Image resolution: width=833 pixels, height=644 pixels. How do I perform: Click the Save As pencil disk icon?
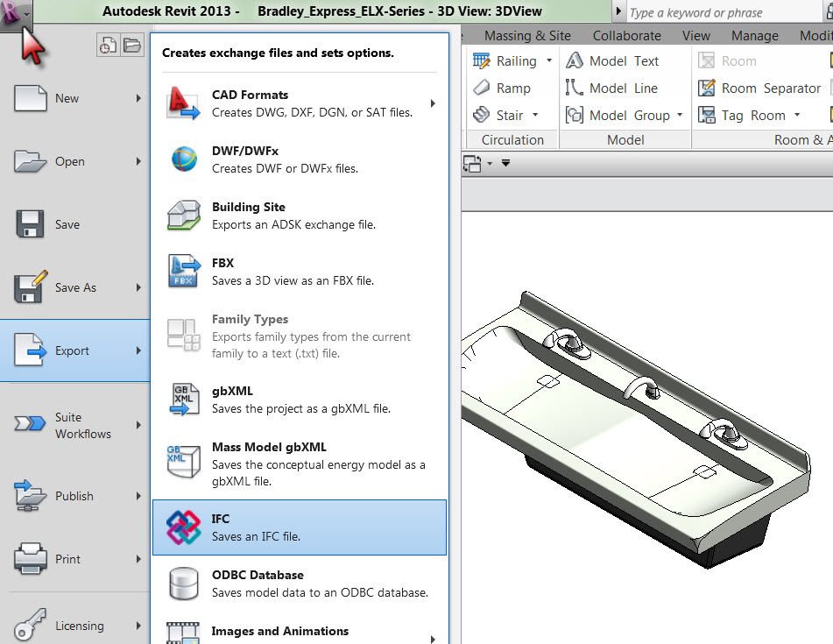click(x=31, y=287)
